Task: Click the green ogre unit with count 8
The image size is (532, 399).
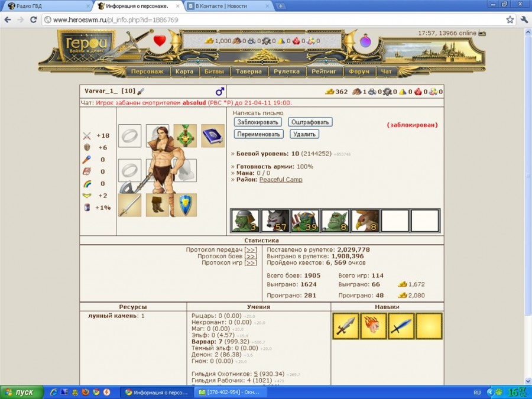Action: 335,221
